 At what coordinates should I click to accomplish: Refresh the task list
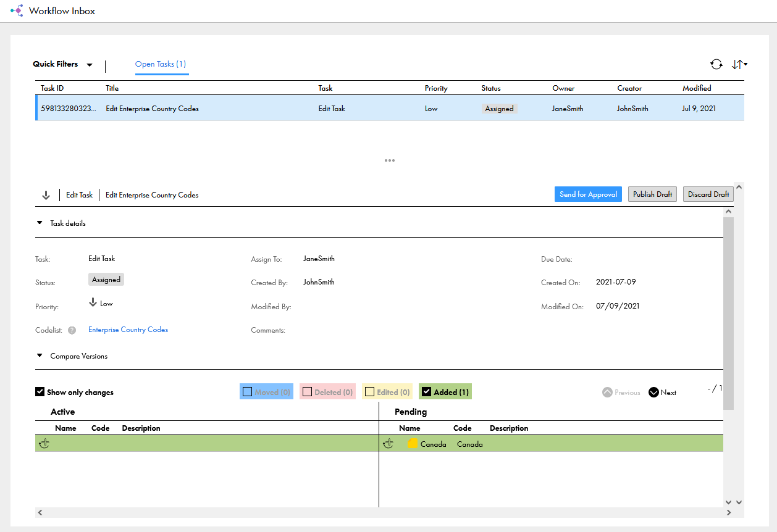[716, 64]
